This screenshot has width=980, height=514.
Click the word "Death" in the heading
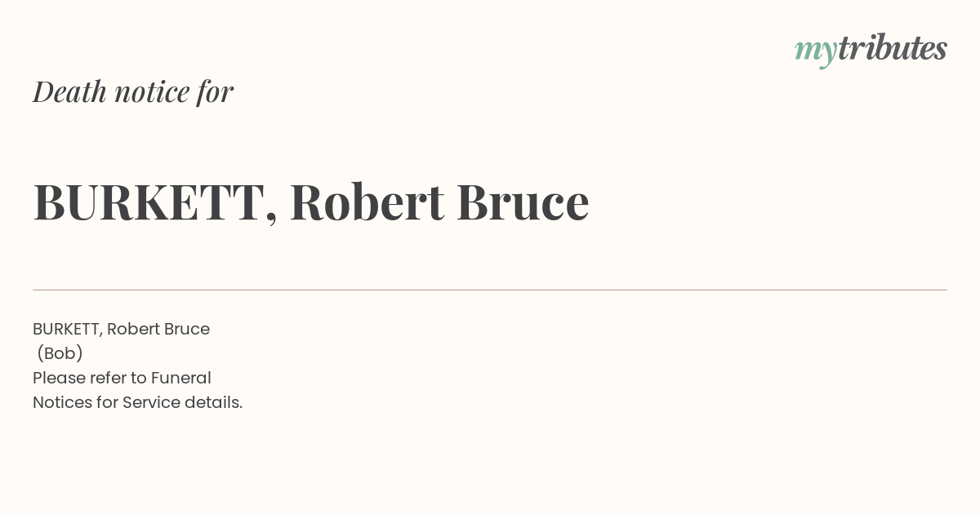[70, 91]
